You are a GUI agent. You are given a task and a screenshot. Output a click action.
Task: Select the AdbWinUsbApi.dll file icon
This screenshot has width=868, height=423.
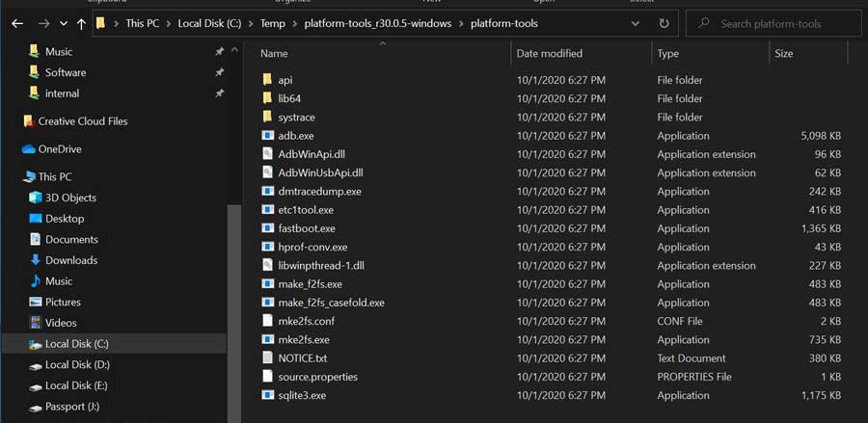268,172
